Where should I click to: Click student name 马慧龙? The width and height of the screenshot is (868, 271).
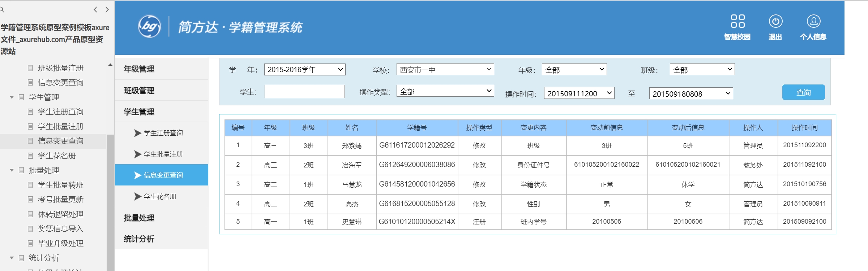pos(352,184)
